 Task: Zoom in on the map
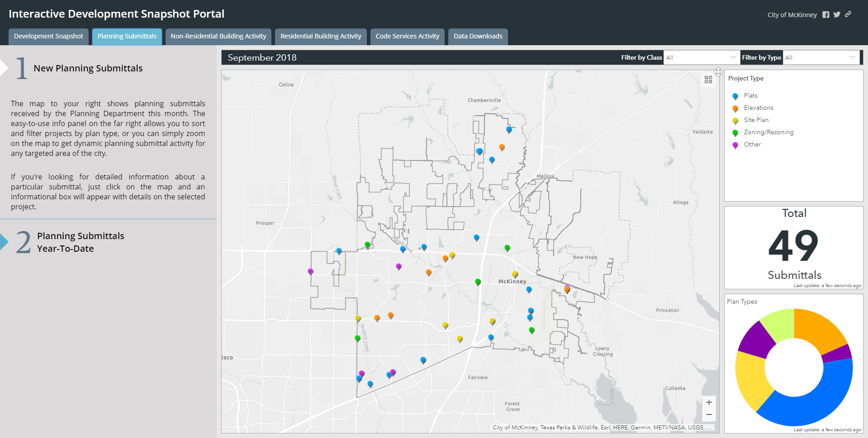(709, 402)
